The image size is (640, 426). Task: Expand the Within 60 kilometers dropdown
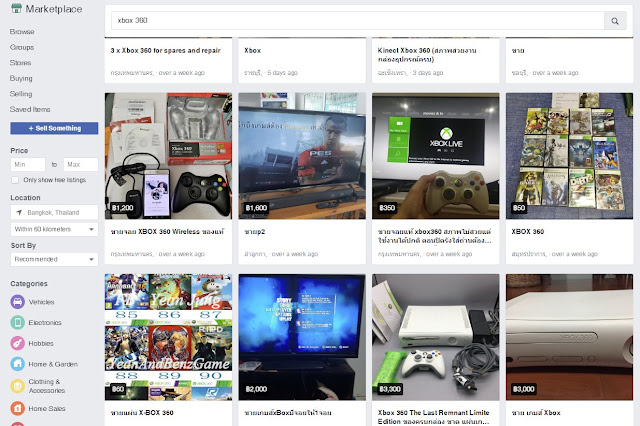pyautogui.click(x=54, y=229)
